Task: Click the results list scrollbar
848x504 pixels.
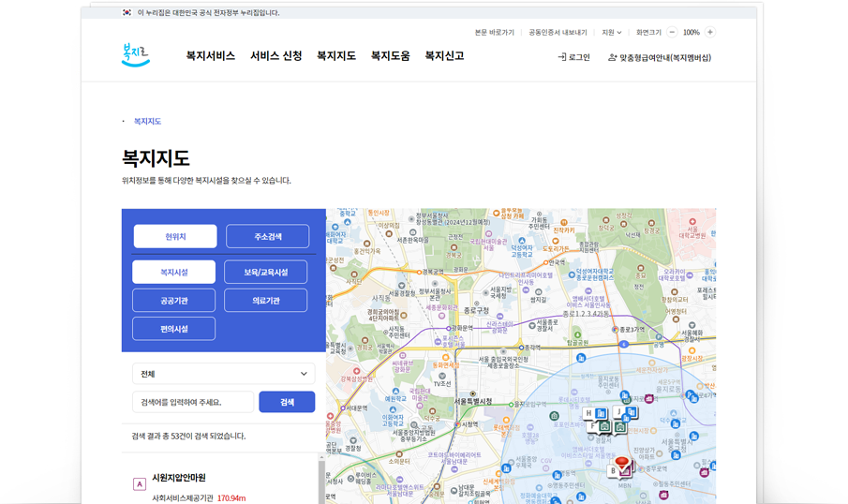Action: [321, 479]
